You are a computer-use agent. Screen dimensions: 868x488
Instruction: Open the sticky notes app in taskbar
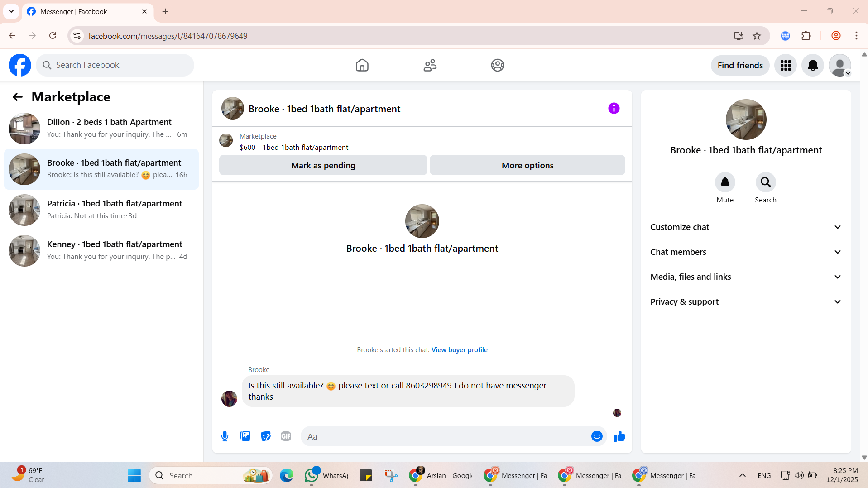[365, 476]
